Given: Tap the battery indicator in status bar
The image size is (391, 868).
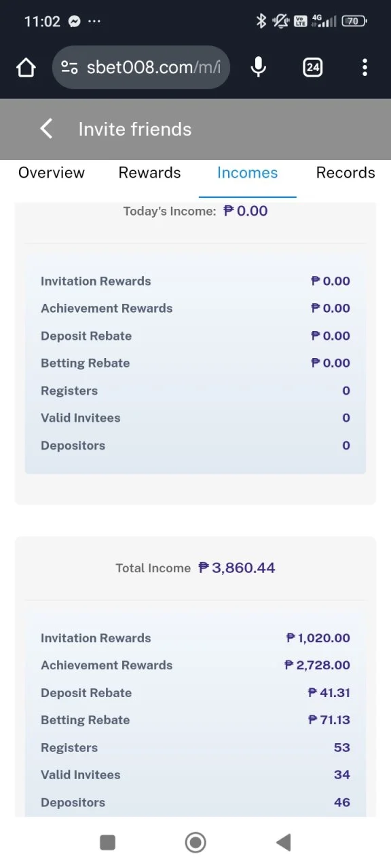Looking at the screenshot, I should point(354,21).
